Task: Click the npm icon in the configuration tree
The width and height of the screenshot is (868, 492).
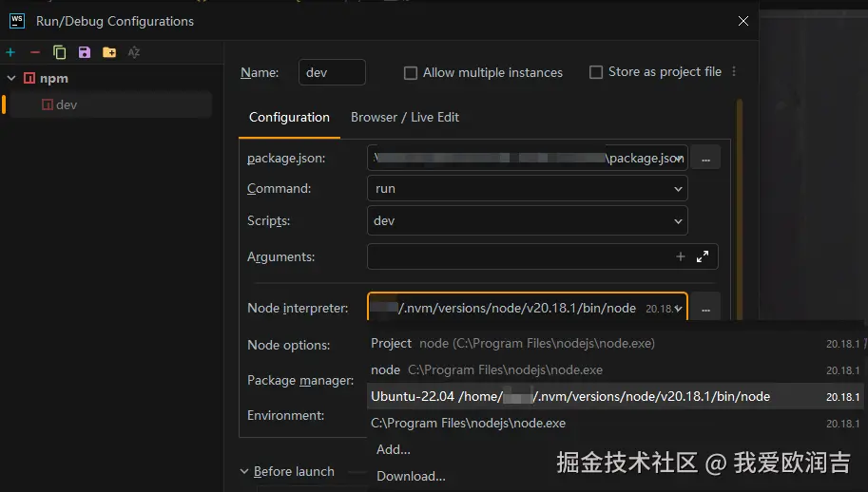Action: [x=29, y=79]
